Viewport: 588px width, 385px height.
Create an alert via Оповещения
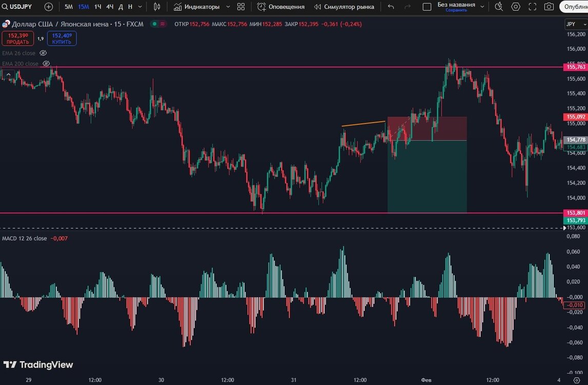[281, 7]
